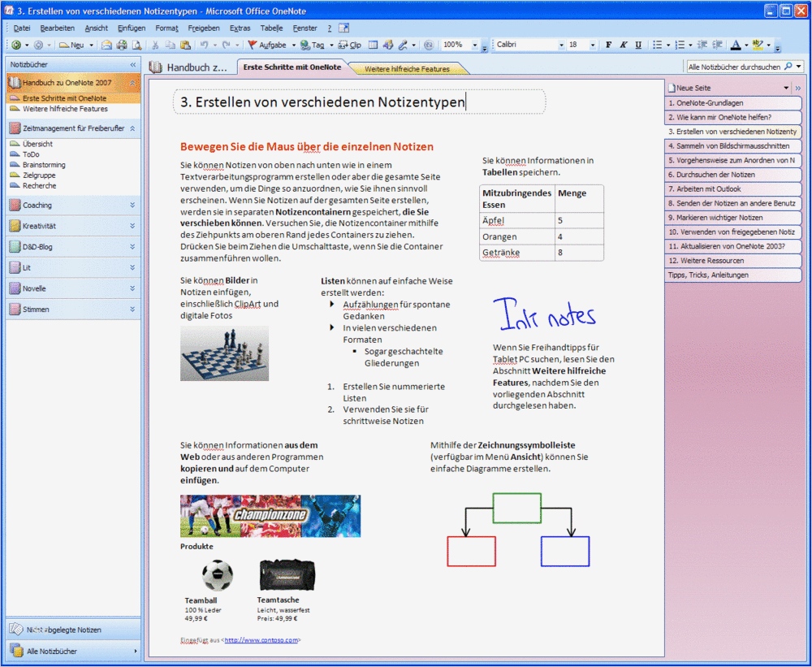Click the Neue Seite button
The image size is (812, 667).
coord(692,88)
